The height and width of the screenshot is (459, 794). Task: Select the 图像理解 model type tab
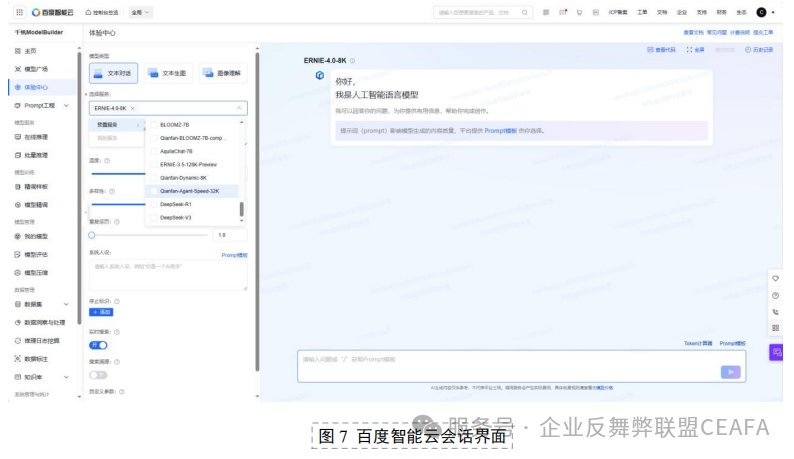tap(223, 73)
